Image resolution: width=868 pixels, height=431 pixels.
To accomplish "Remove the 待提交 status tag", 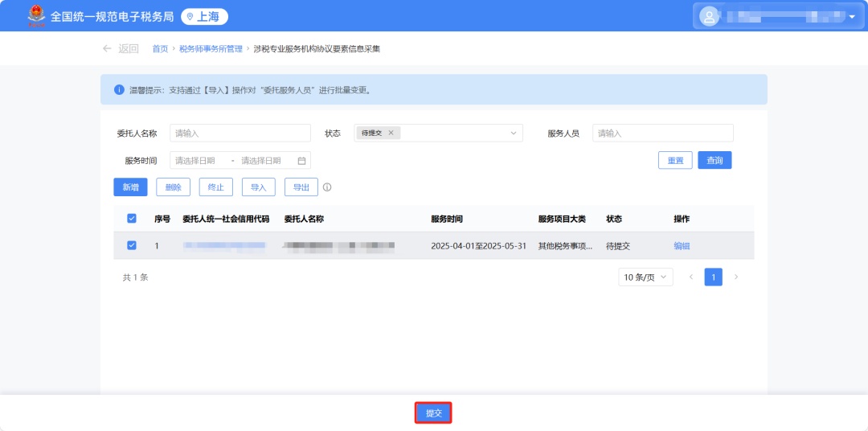I will point(391,133).
